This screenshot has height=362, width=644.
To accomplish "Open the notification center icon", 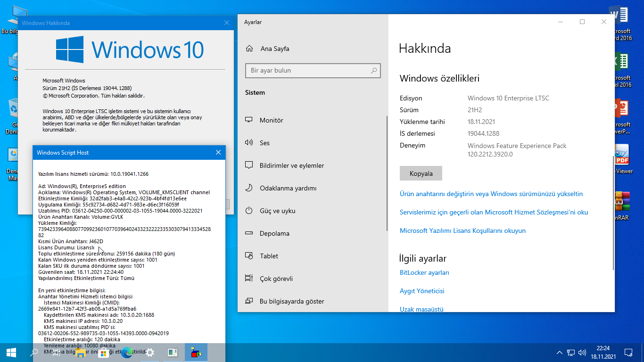I will click(628, 352).
